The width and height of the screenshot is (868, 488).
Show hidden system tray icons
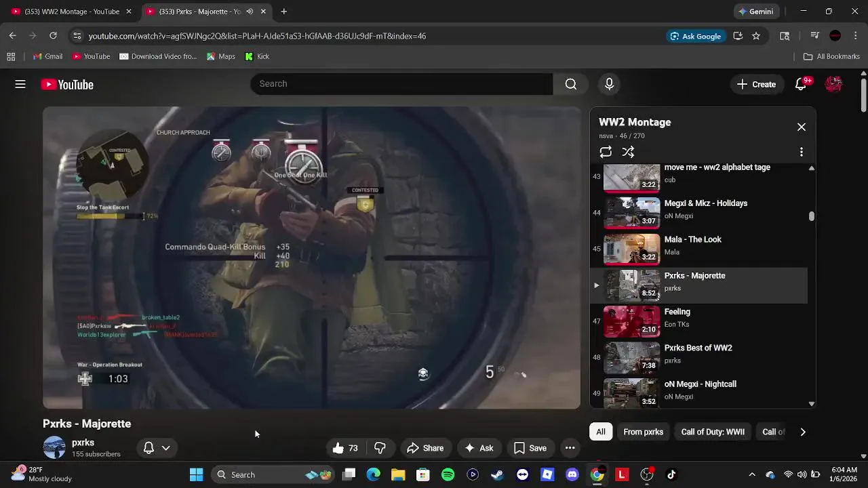(751, 474)
